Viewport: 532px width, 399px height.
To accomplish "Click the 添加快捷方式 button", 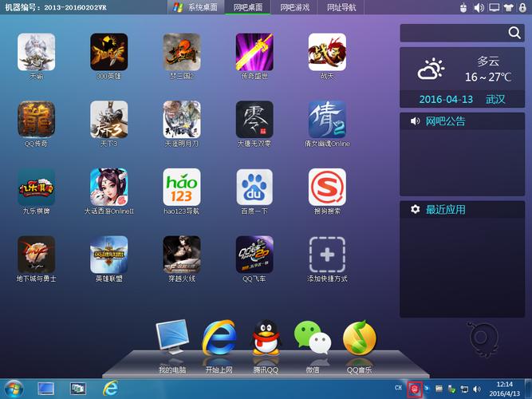I will click(327, 255).
